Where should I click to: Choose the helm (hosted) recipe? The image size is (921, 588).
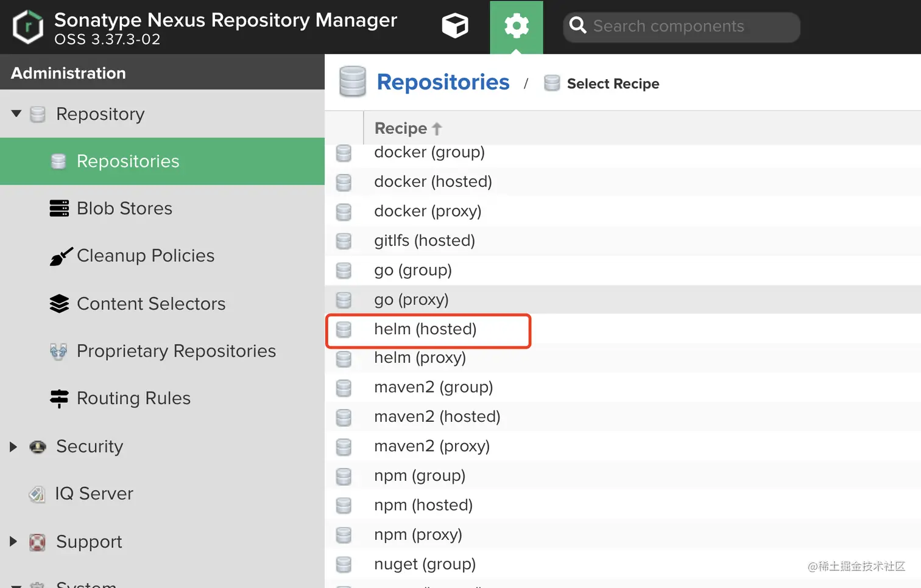pos(623,329)
